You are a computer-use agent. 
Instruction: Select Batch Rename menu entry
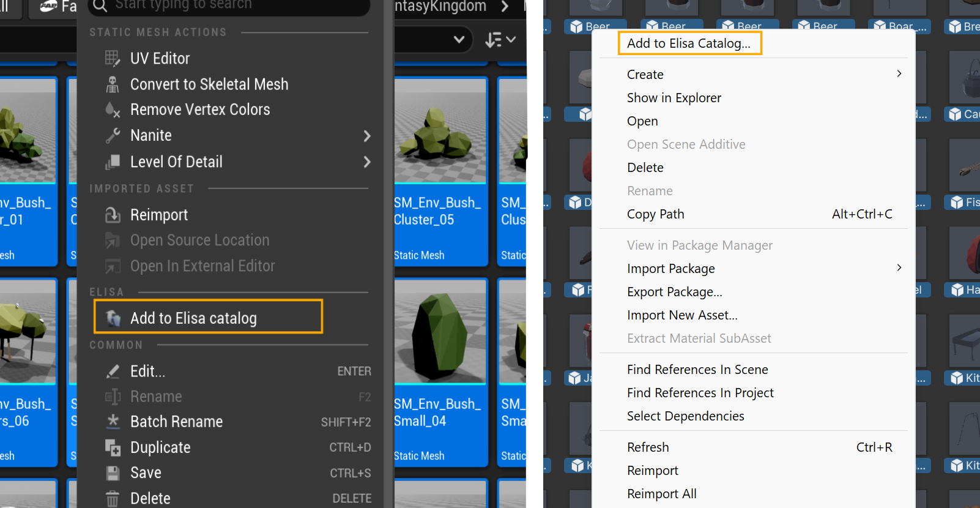pos(176,422)
